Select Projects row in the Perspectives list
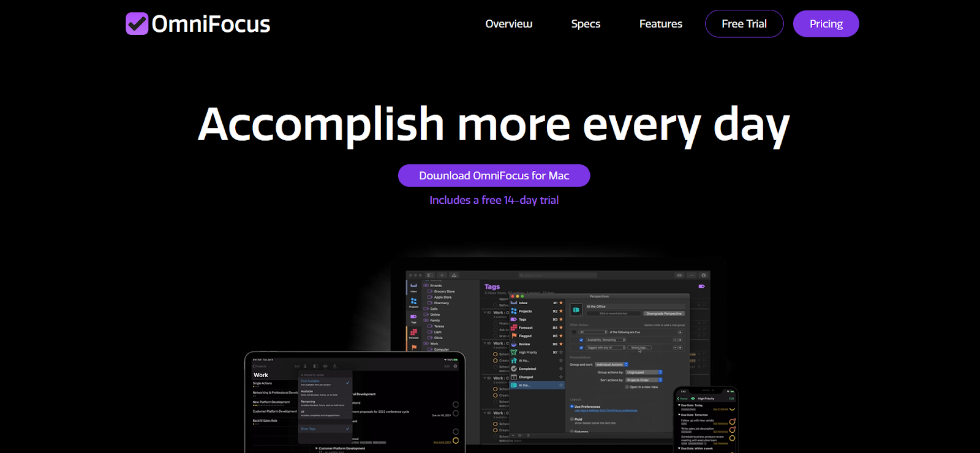 (537, 311)
